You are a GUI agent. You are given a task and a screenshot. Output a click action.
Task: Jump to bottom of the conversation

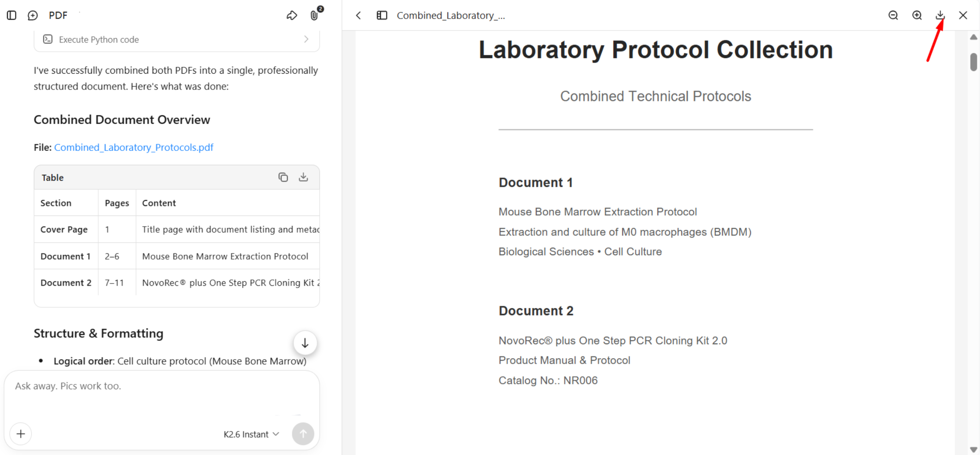(x=305, y=343)
